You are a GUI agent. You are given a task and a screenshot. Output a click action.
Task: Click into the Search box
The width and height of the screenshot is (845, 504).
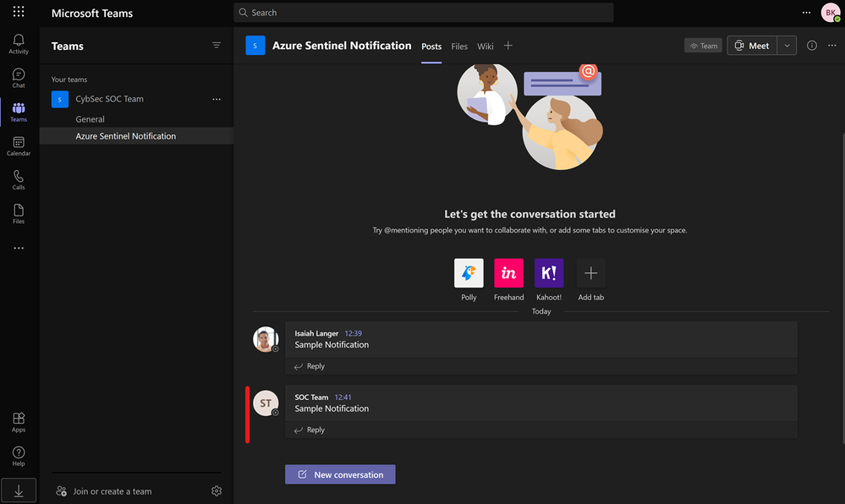point(424,13)
